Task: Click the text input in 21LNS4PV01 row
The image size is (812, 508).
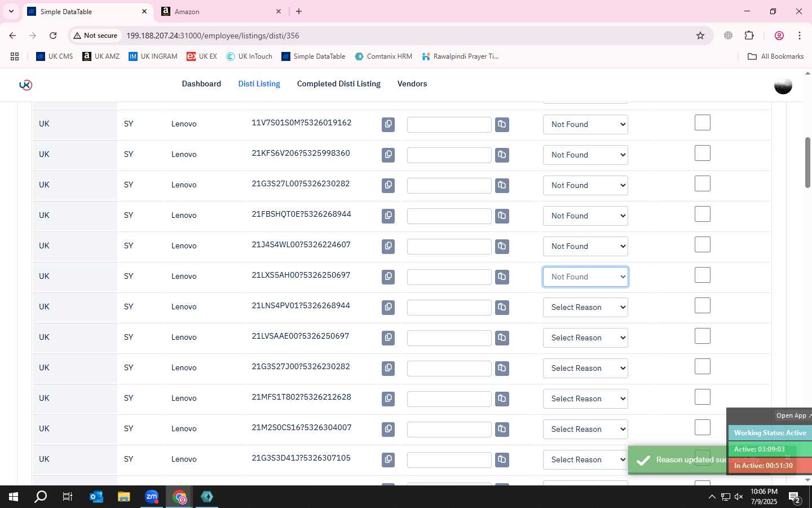Action: coord(449,308)
